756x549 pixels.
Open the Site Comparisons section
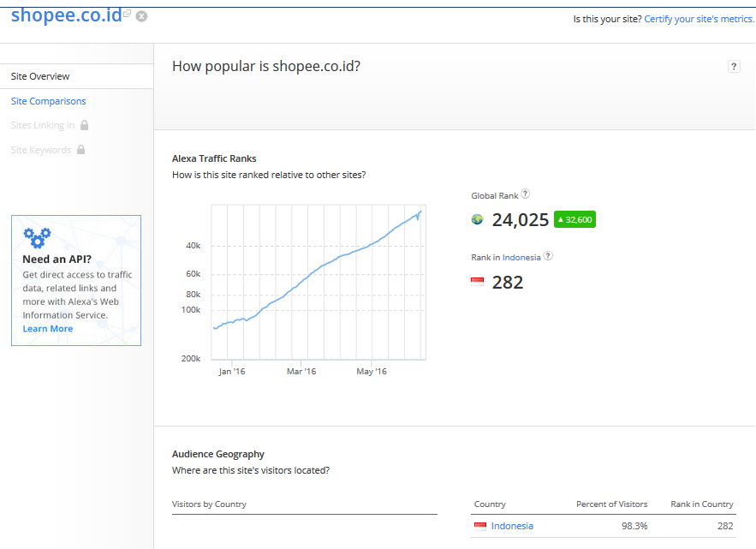(48, 101)
